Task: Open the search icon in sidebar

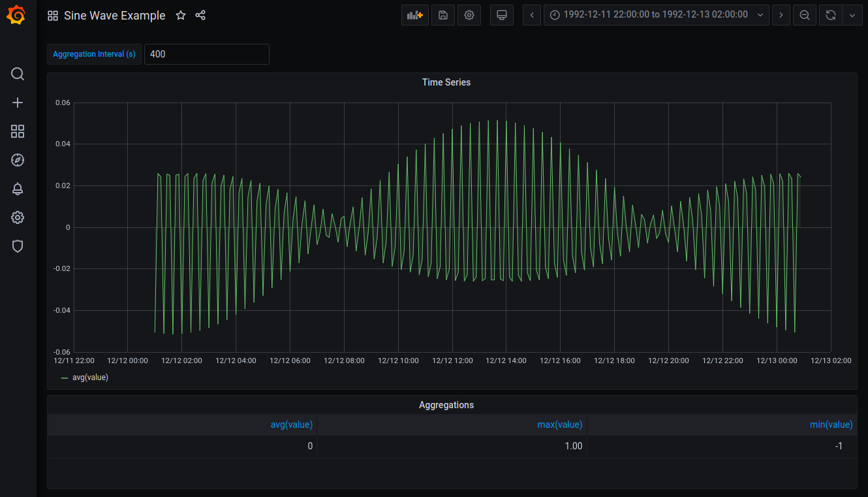Action: [x=18, y=74]
